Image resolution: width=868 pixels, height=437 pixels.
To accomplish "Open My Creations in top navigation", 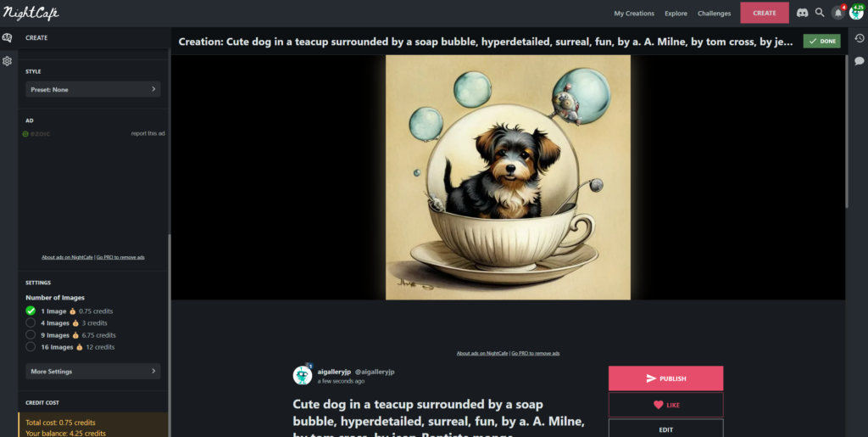I will [x=634, y=14].
